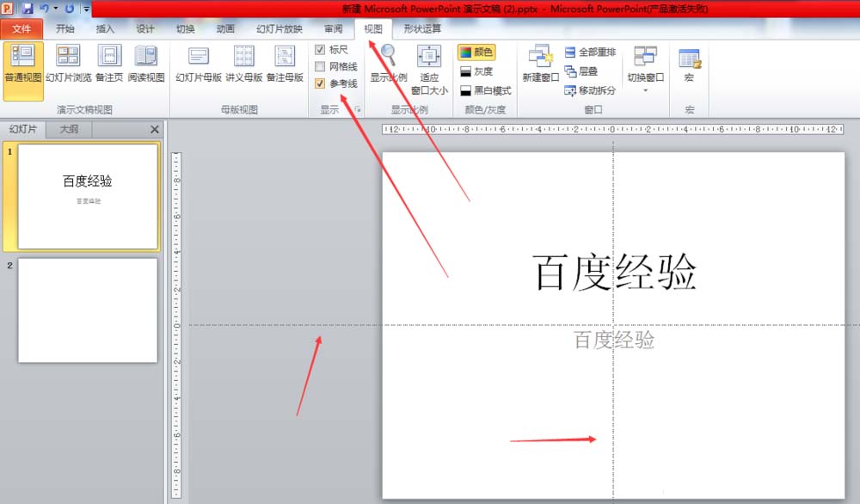Customize Quick Access Toolbar dropdown
Viewport: 860px width, 504px height.
tap(87, 9)
